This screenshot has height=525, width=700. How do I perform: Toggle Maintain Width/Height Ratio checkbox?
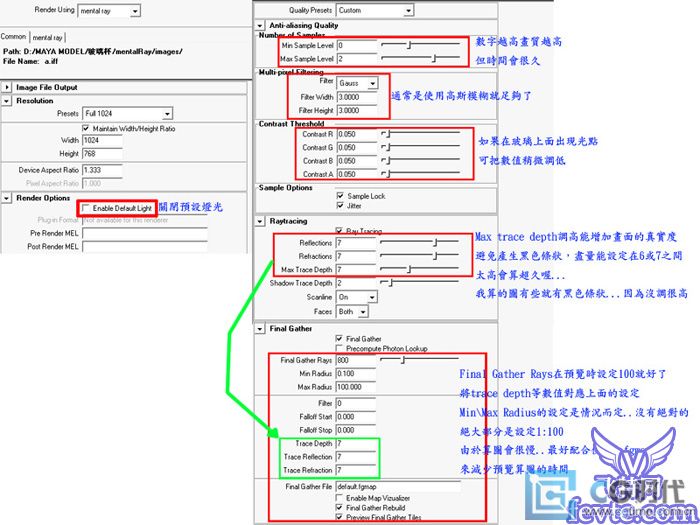pos(86,129)
